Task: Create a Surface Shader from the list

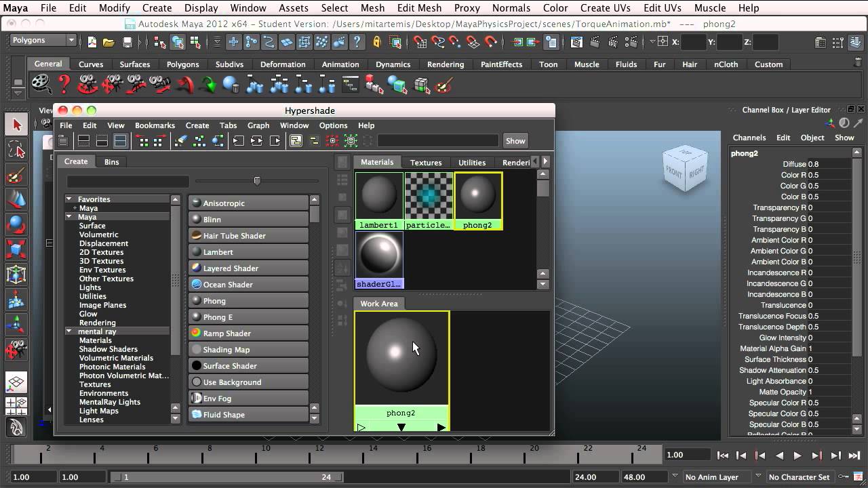Action: coord(249,366)
